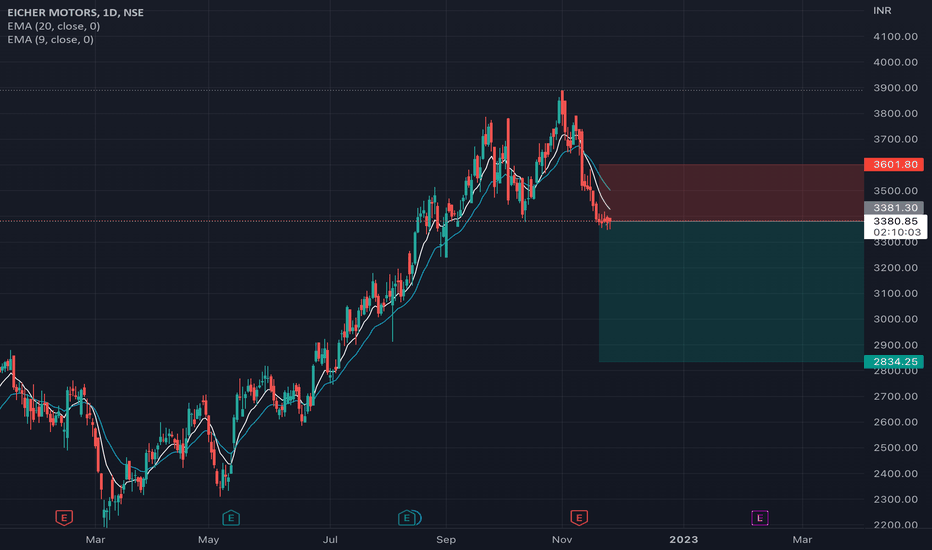The image size is (932, 550).
Task: Select the 2600.00 price axis label
Action: (x=895, y=422)
